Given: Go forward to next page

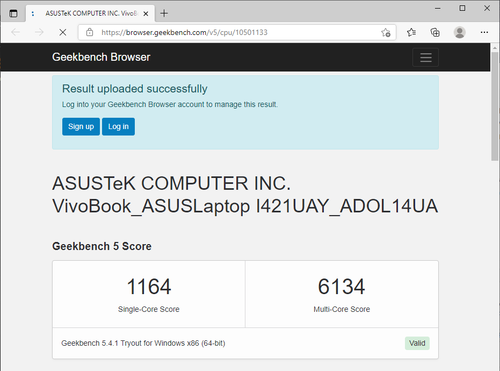Looking at the screenshot, I should [39, 32].
